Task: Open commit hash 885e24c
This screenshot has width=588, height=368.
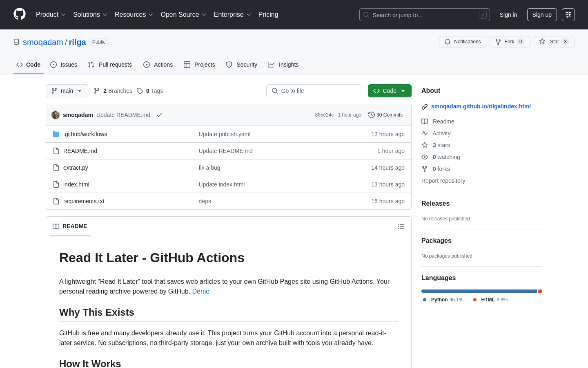Action: pos(324,115)
